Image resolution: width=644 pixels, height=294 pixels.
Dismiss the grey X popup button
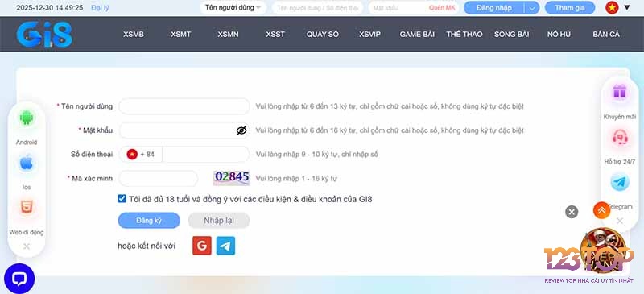click(x=572, y=212)
